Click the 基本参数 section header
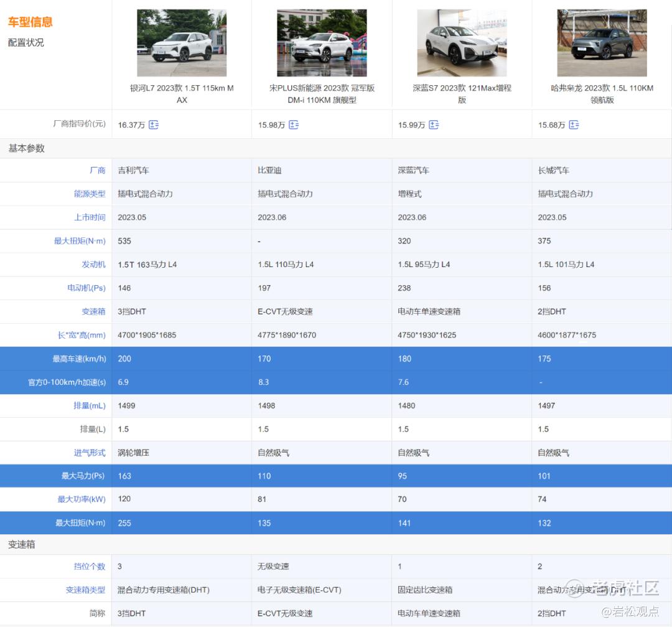672x627 pixels. (27, 148)
